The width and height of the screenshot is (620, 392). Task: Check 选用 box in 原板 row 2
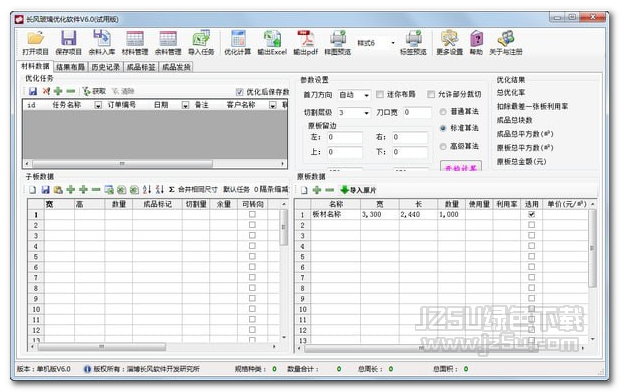[531, 225]
